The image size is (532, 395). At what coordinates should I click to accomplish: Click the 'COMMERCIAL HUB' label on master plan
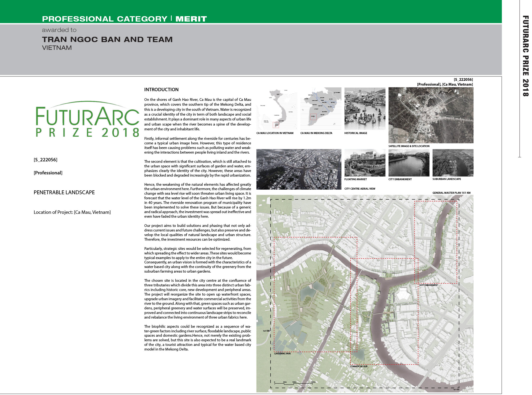359,366
